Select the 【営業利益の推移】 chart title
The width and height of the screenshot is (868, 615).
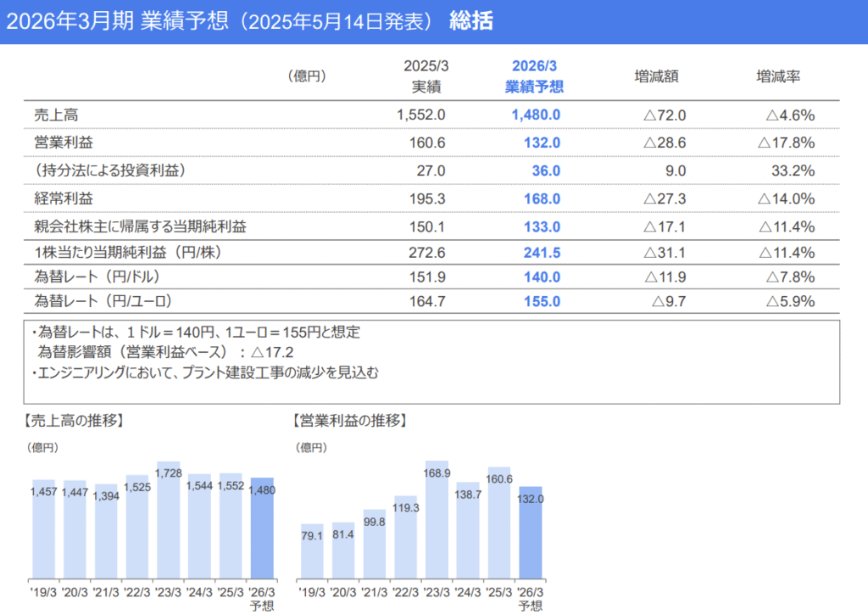349,420
